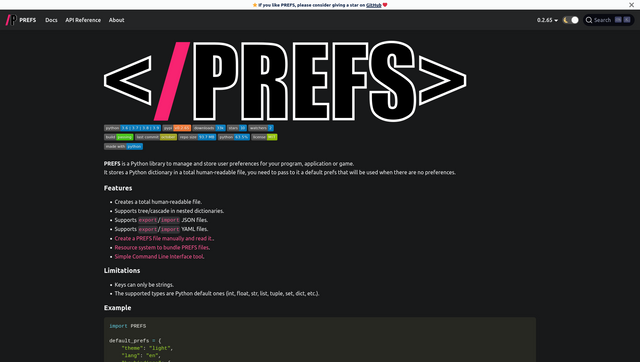Viewport: 640px width, 362px height.
Task: Click the PREFS navbar title text
Action: click(28, 20)
